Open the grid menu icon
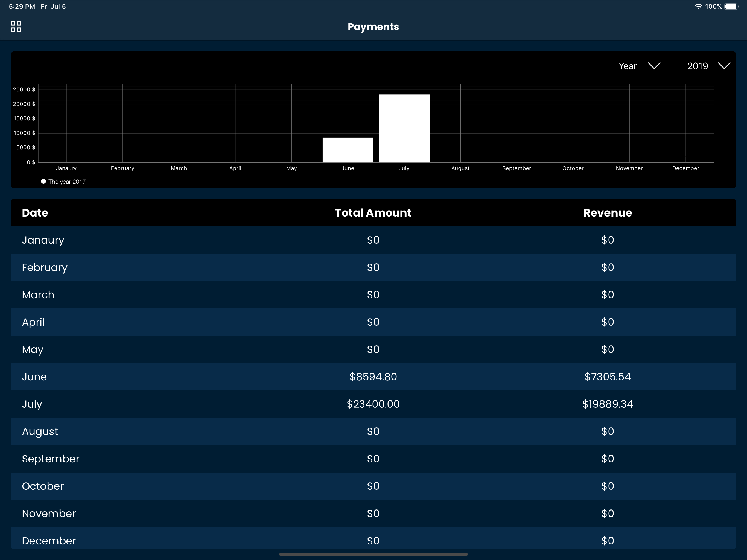Screen dimensions: 747x560 coord(16,26)
